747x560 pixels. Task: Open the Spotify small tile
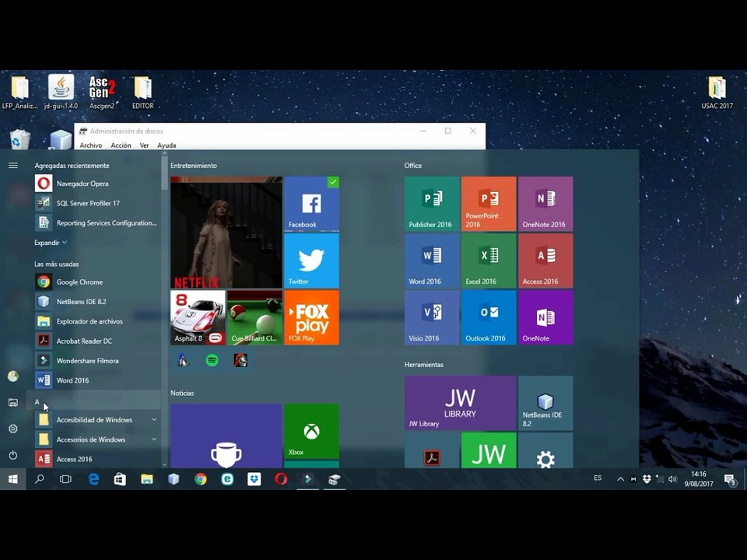pyautogui.click(x=212, y=360)
